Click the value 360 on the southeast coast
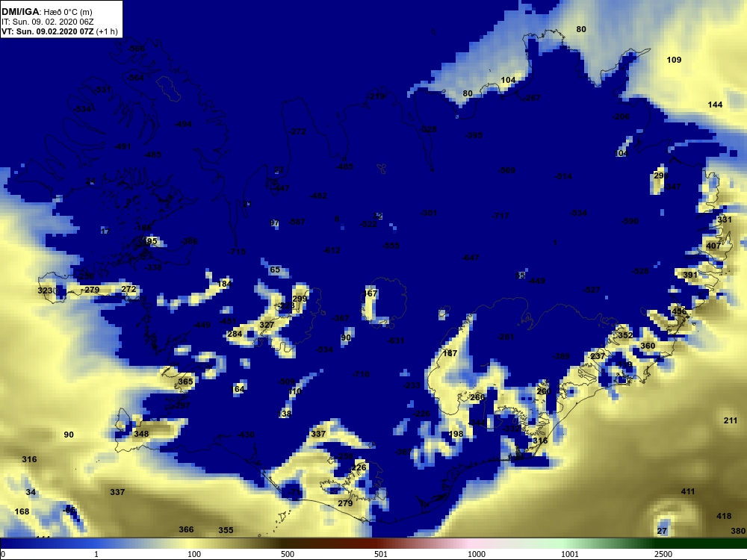Screen dimensions: 747x560 click(x=648, y=346)
